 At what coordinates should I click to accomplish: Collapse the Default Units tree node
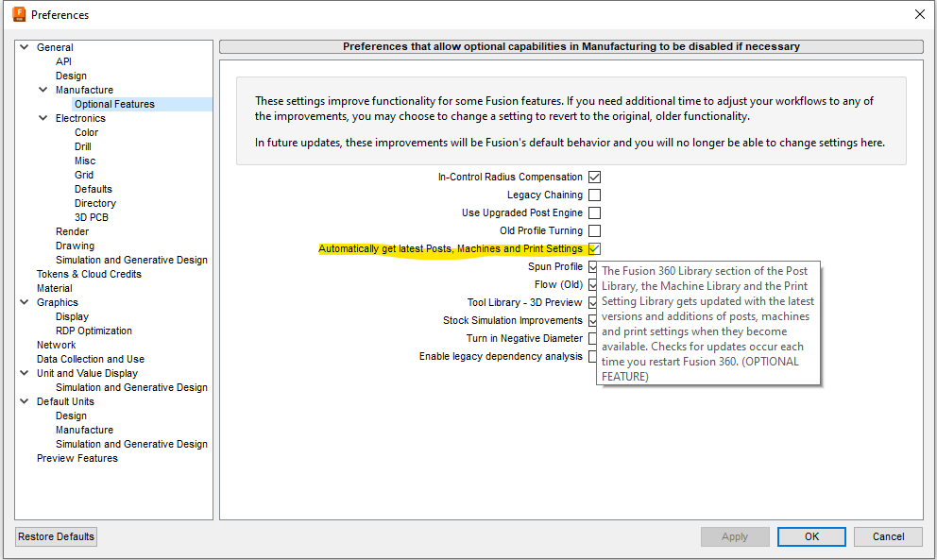point(25,401)
